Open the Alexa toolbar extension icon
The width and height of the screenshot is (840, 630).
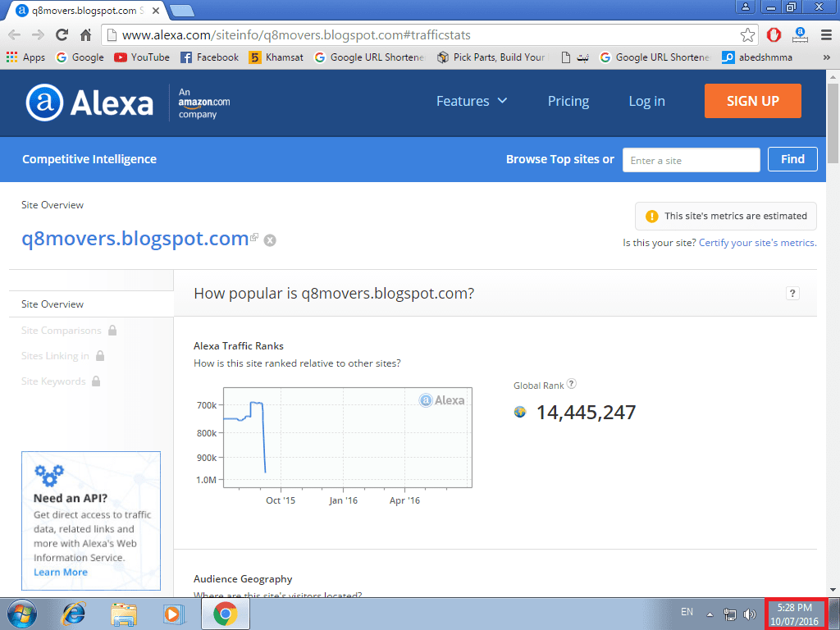click(x=800, y=35)
